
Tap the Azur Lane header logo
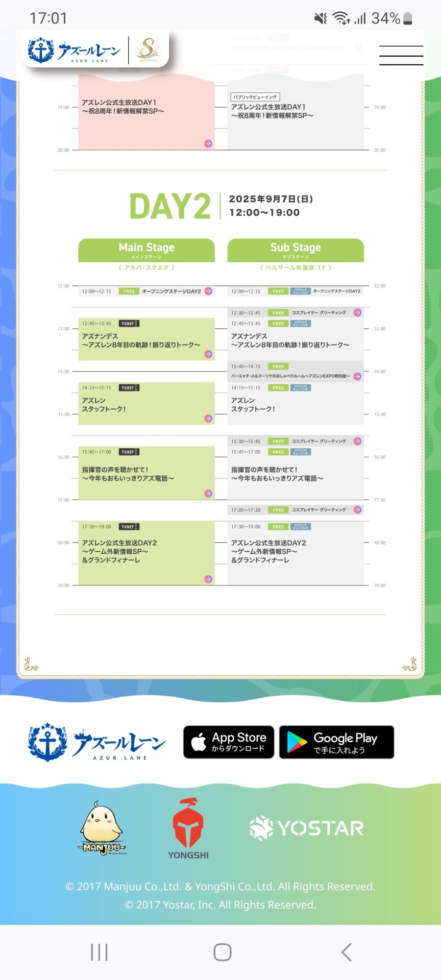point(74,50)
